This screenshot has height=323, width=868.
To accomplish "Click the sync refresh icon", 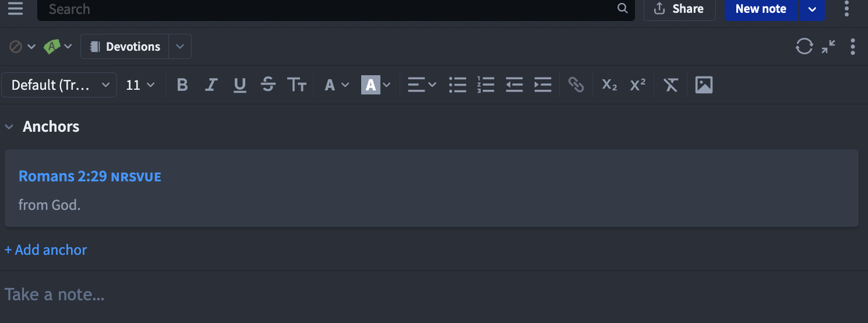I will [x=804, y=47].
